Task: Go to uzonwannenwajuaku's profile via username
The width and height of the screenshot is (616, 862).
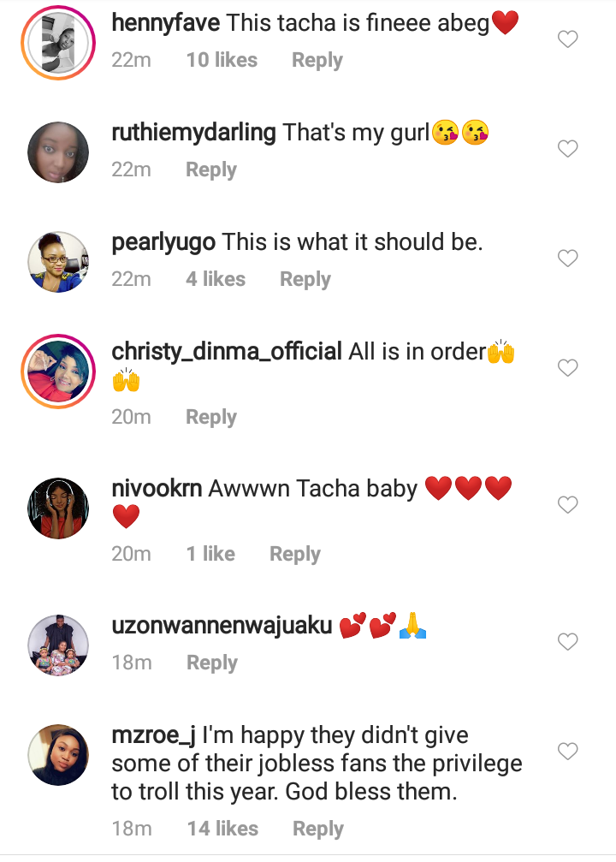Action: point(222,626)
